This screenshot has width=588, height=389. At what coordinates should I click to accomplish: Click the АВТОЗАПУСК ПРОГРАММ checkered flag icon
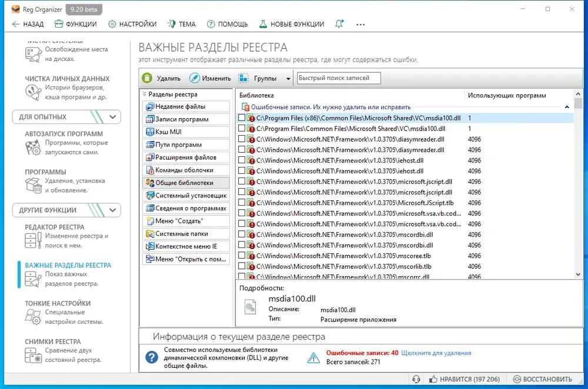[x=33, y=147]
